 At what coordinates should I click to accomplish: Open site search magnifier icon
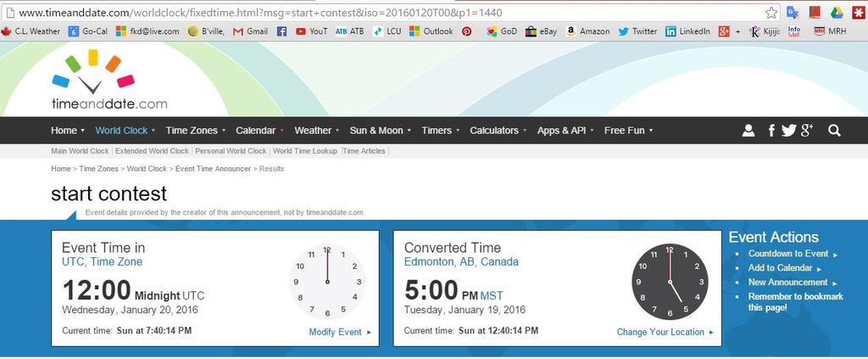point(834,131)
